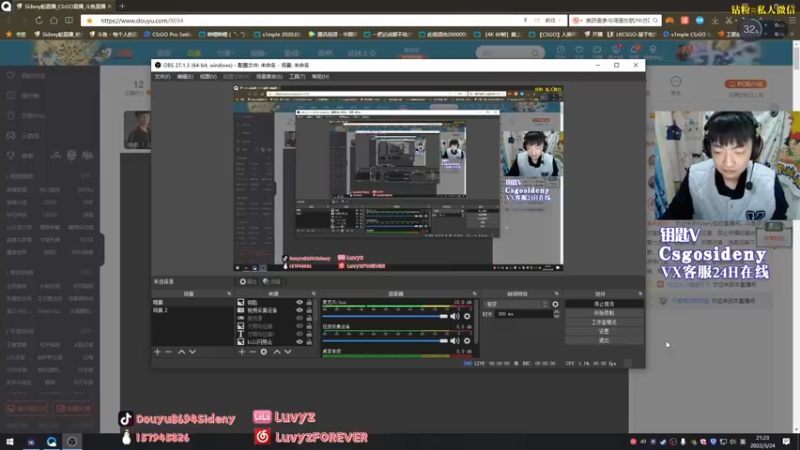Switch to the browser icon in the taskbar
Viewport: 800px width, 450px height.
[x=52, y=441]
